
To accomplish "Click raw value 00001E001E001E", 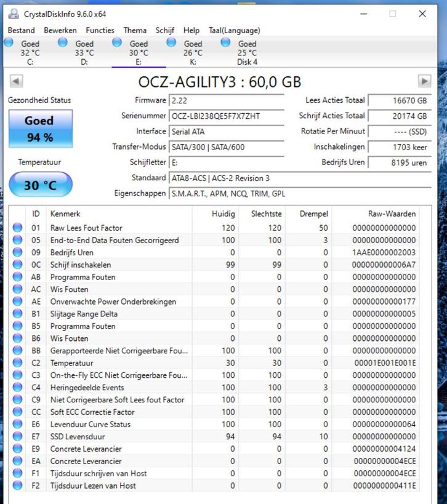I will coord(385,362).
